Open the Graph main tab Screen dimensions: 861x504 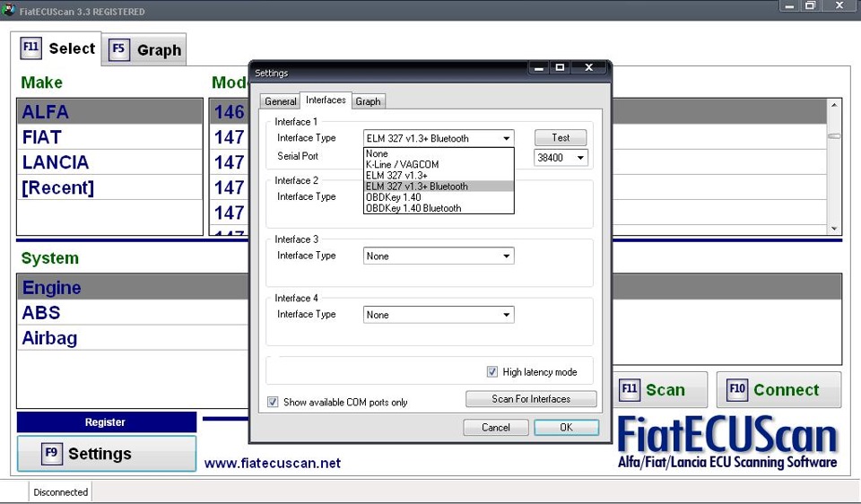pyautogui.click(x=143, y=49)
